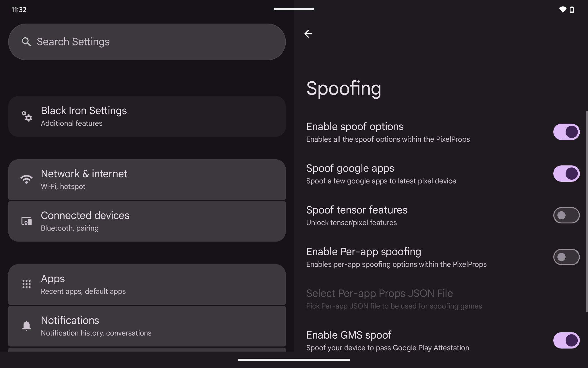This screenshot has height=368, width=588.
Task: Toggle the Enable GMS spoof switch
Action: 566,340
